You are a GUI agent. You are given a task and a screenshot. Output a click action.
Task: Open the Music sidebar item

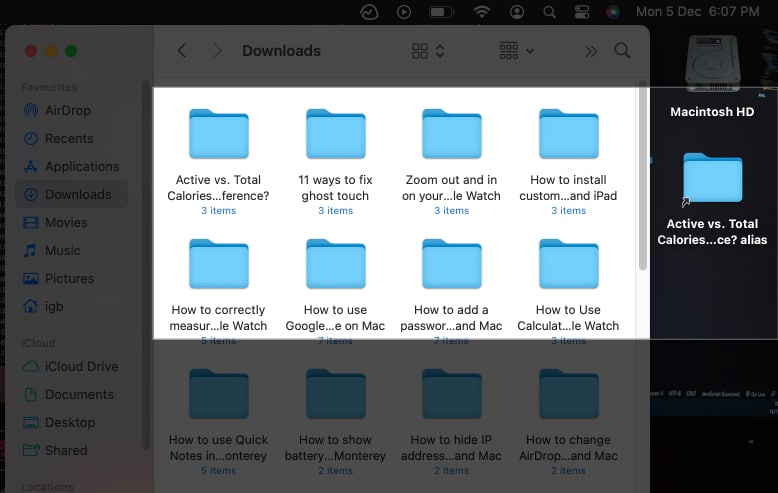62,251
